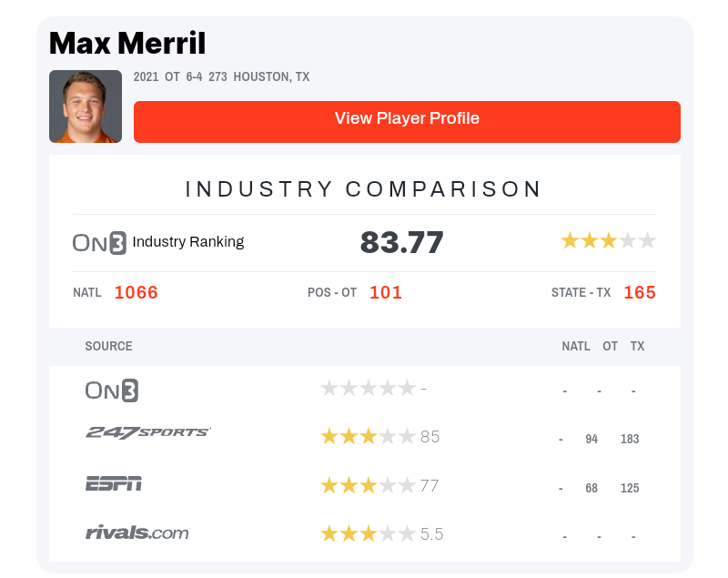Click the Max Merril name heading
The image size is (728, 578).
127,43
